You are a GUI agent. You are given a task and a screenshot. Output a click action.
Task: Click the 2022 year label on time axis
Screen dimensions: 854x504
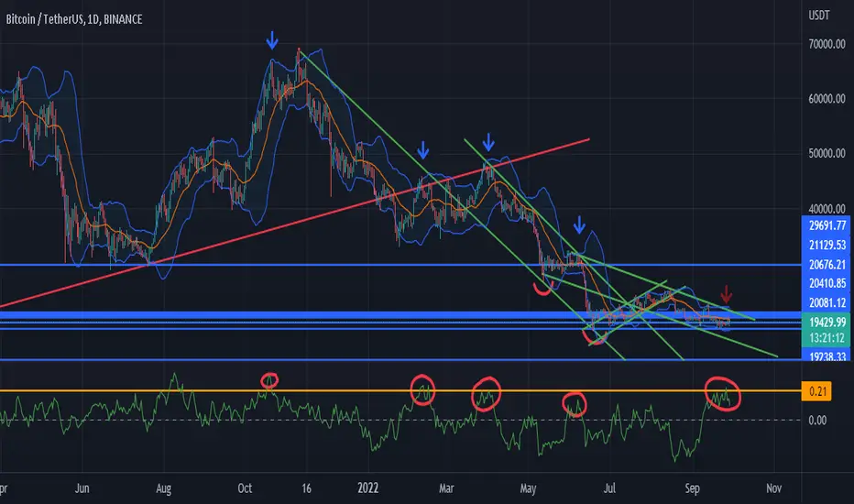click(367, 488)
